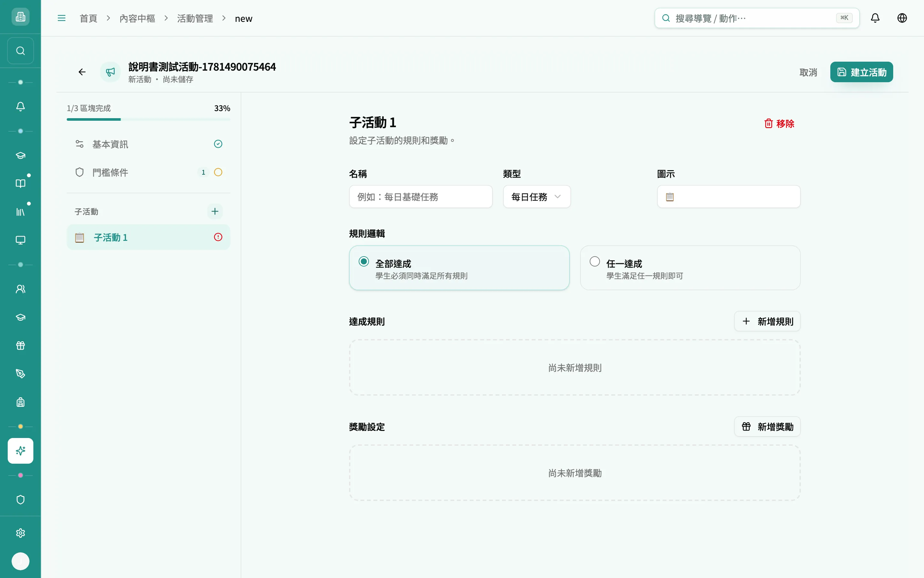
Task: Select 子活動 1 in the side list
Action: (149, 237)
